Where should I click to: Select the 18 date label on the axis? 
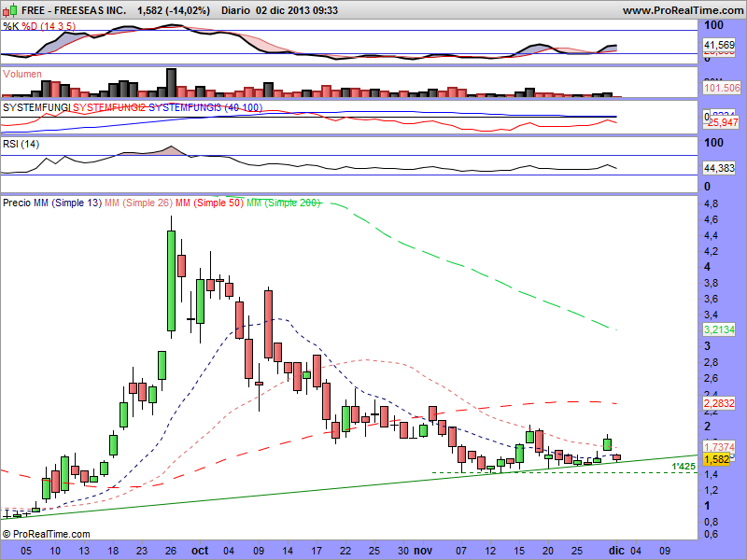tap(113, 551)
